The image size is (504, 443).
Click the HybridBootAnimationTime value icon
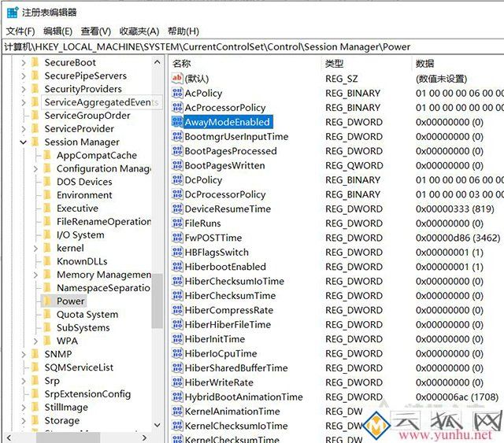tap(177, 397)
